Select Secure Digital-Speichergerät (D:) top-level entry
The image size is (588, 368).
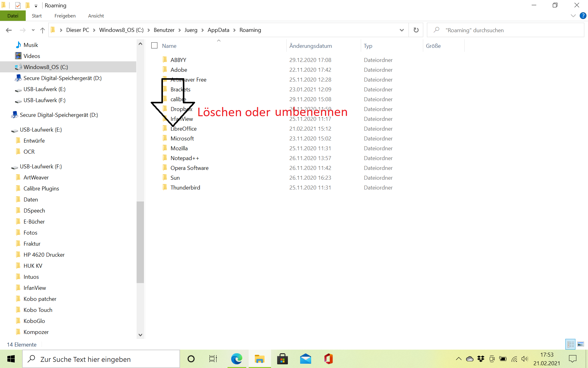point(59,115)
